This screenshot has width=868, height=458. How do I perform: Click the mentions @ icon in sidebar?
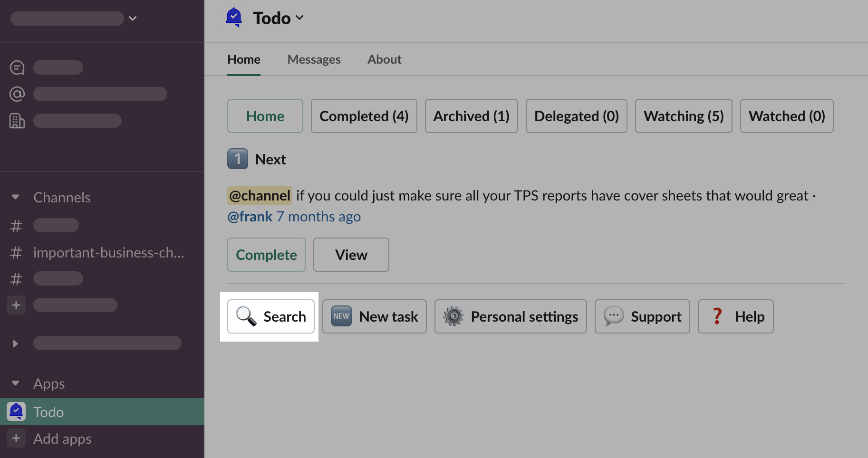pyautogui.click(x=17, y=94)
